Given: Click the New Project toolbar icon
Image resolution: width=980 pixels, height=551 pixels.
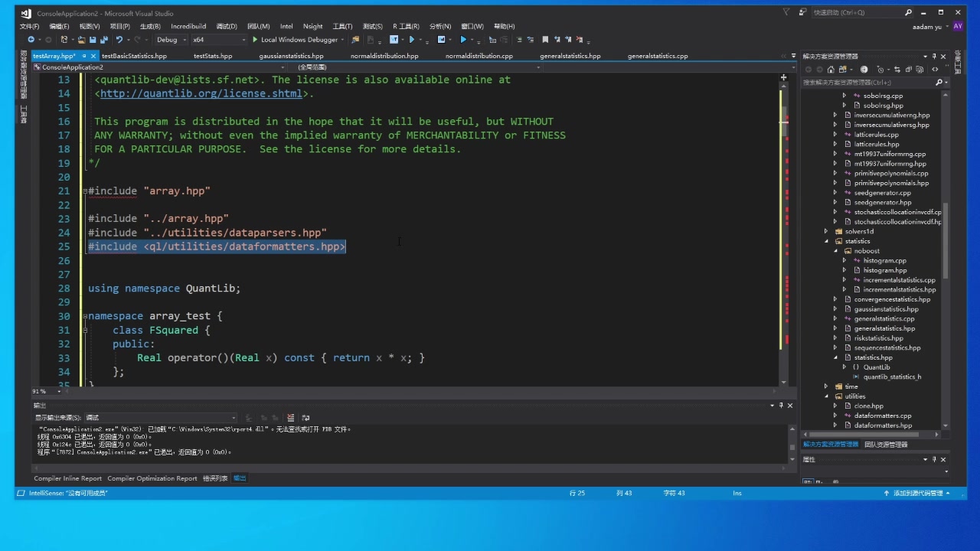Looking at the screenshot, I should pos(64,40).
